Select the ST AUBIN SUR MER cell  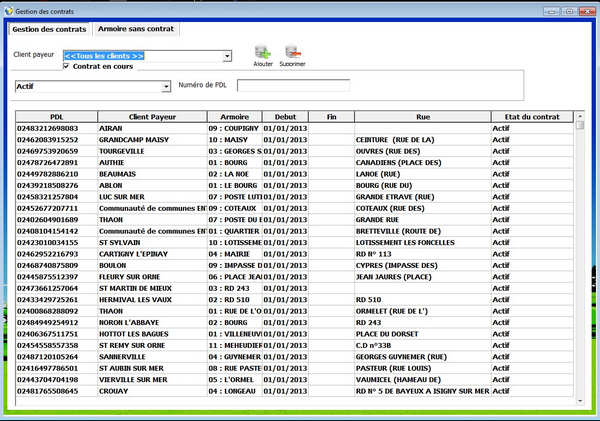pos(152,368)
